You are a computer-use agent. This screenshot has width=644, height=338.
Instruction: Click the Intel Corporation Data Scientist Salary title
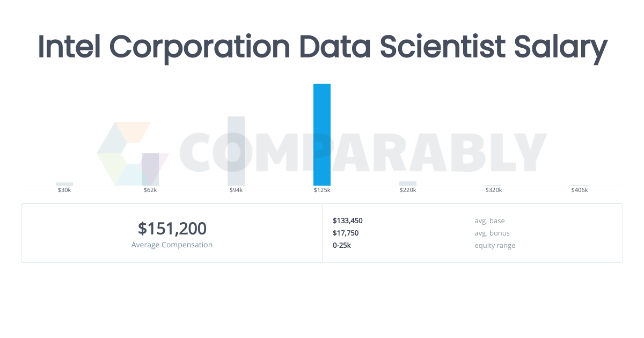point(322,47)
